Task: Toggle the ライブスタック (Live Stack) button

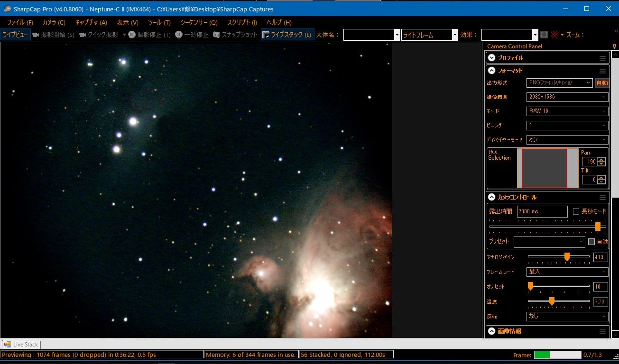Action: click(287, 35)
